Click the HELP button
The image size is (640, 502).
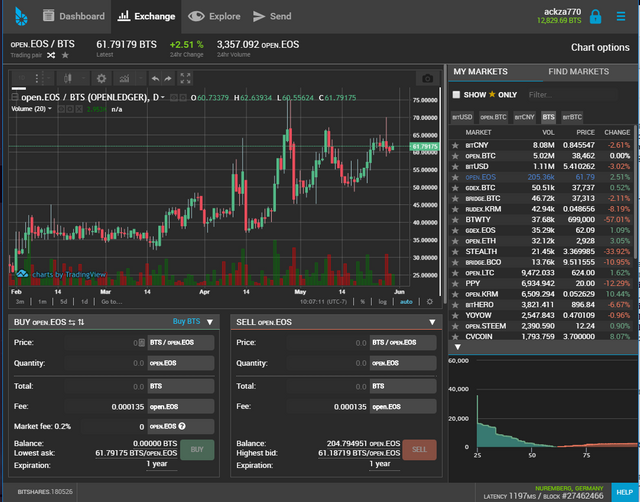coord(624,492)
